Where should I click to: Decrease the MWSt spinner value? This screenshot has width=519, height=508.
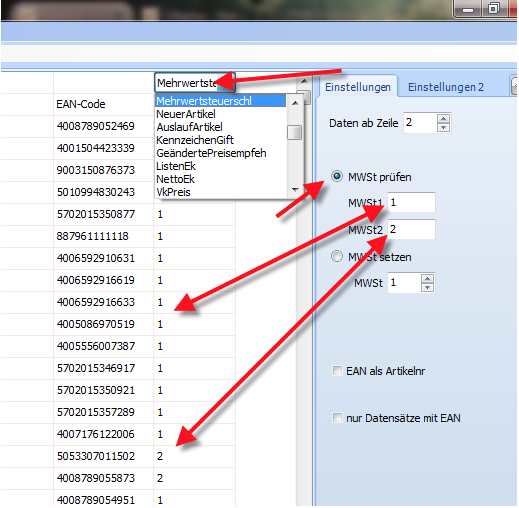click(428, 287)
